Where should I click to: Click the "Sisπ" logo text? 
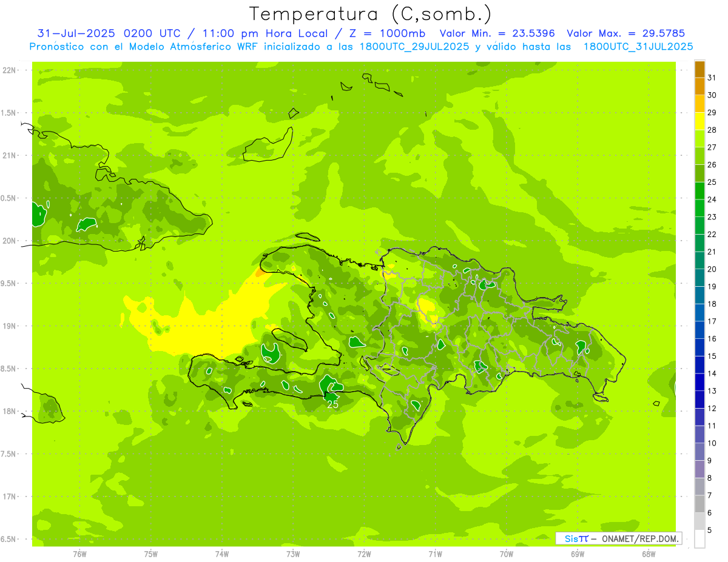point(576,538)
